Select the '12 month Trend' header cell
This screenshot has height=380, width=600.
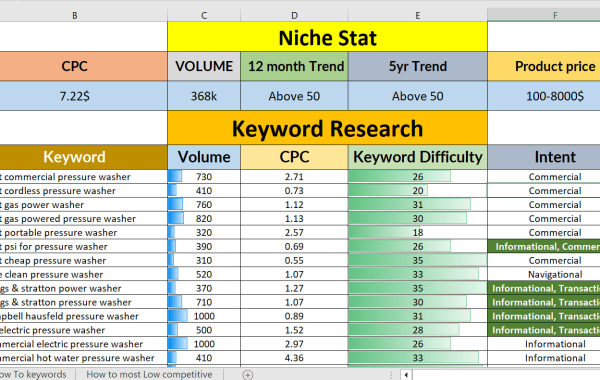pos(294,66)
